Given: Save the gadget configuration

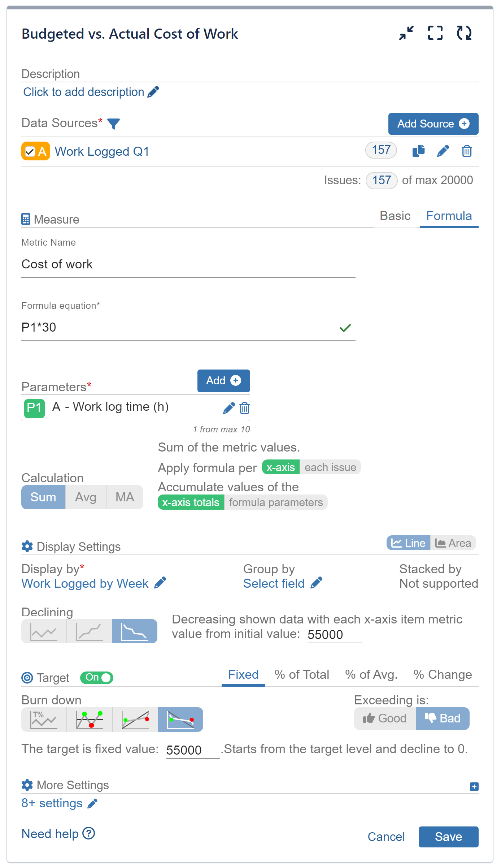Looking at the screenshot, I should (x=448, y=837).
